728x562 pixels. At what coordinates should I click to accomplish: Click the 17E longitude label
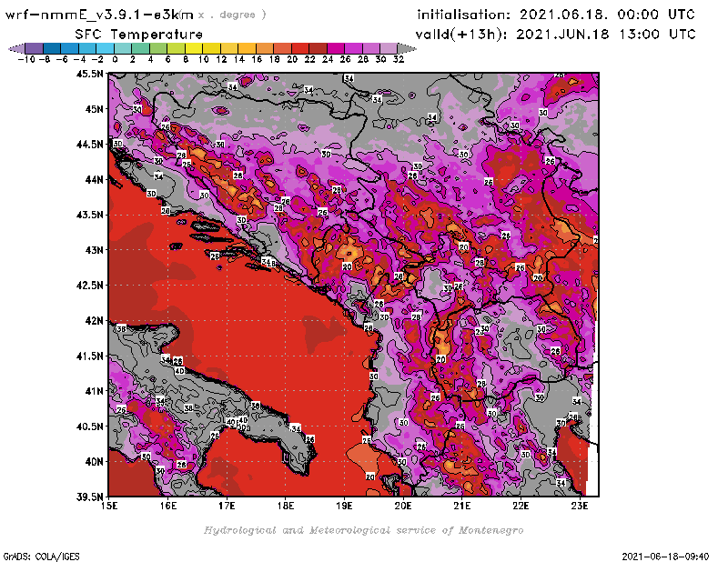tap(227, 506)
